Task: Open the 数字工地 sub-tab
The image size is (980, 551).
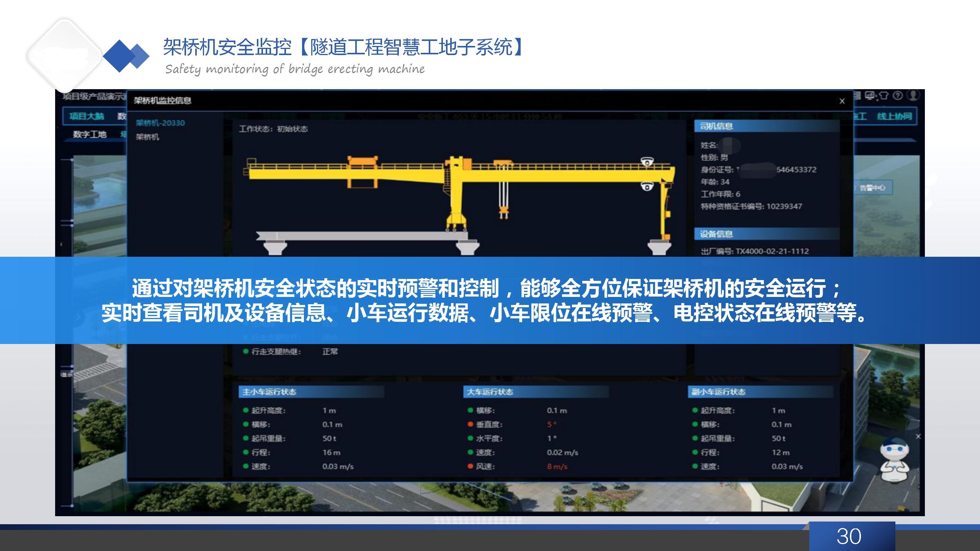Action: pyautogui.click(x=90, y=134)
